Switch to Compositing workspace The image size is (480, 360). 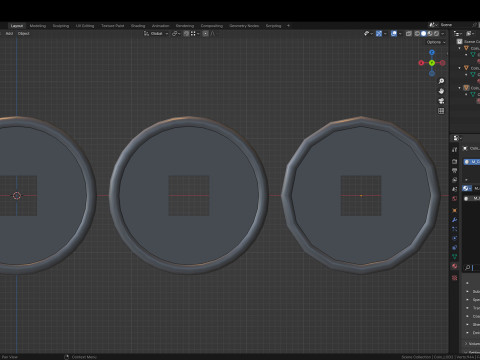pyautogui.click(x=212, y=26)
